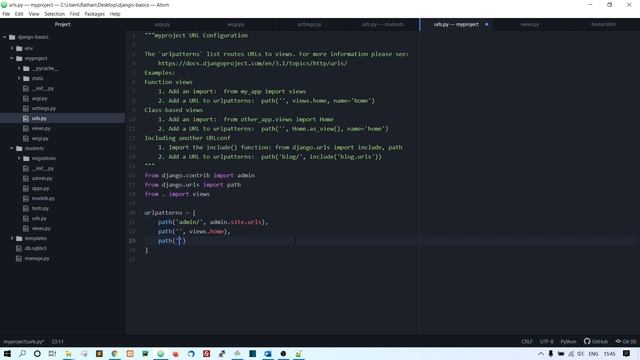Viewport: 640px width, 360px height.
Task: Expand the templates folder
Action: [12, 238]
